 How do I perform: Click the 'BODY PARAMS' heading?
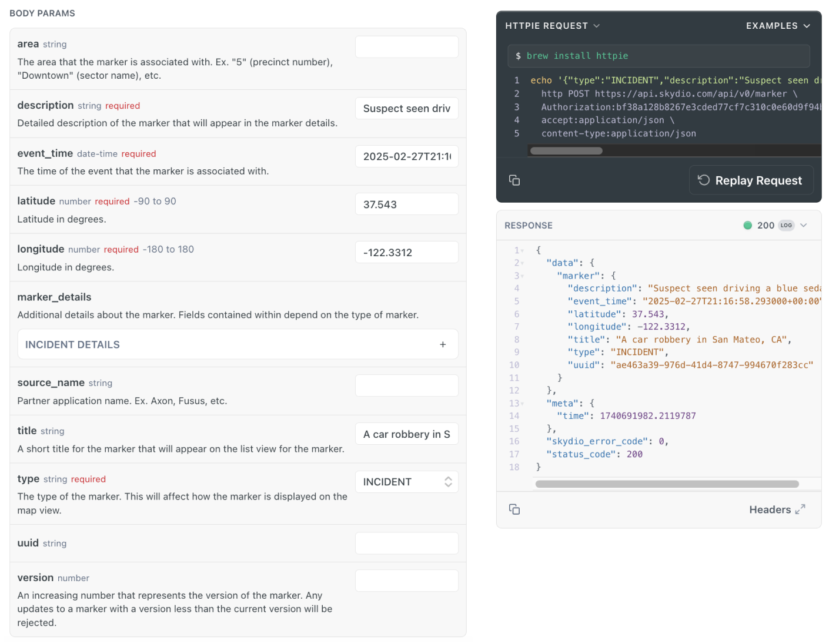tap(42, 13)
